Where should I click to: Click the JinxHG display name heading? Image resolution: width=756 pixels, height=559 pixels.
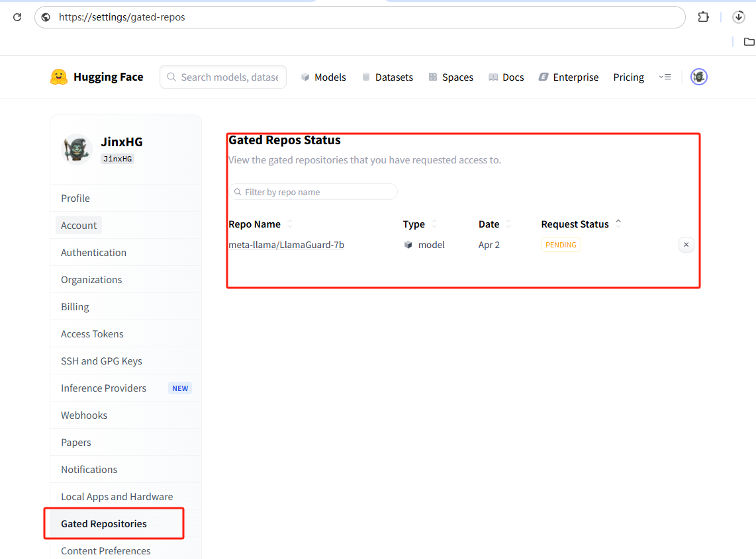tap(122, 142)
